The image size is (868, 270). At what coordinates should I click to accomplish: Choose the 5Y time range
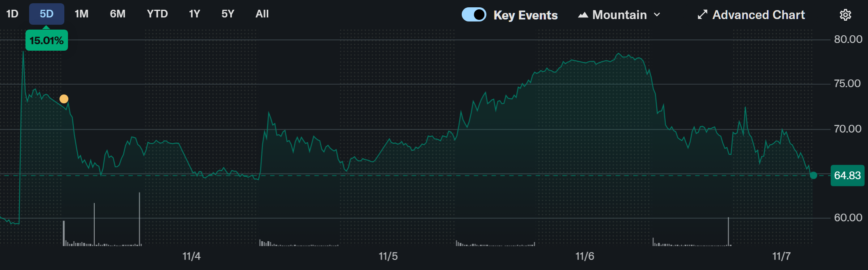coord(228,14)
